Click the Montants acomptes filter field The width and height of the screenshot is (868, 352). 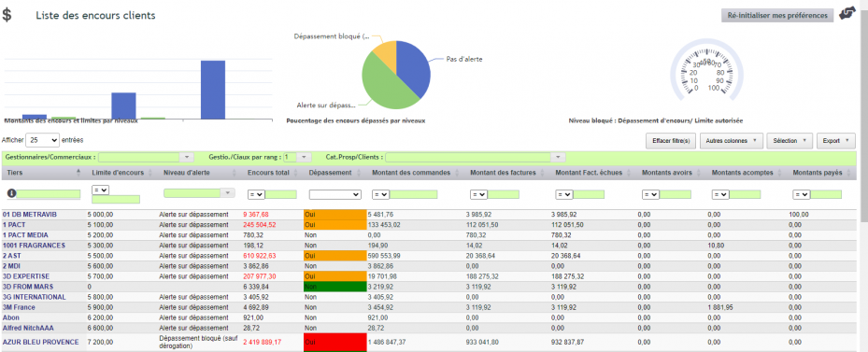click(x=746, y=195)
